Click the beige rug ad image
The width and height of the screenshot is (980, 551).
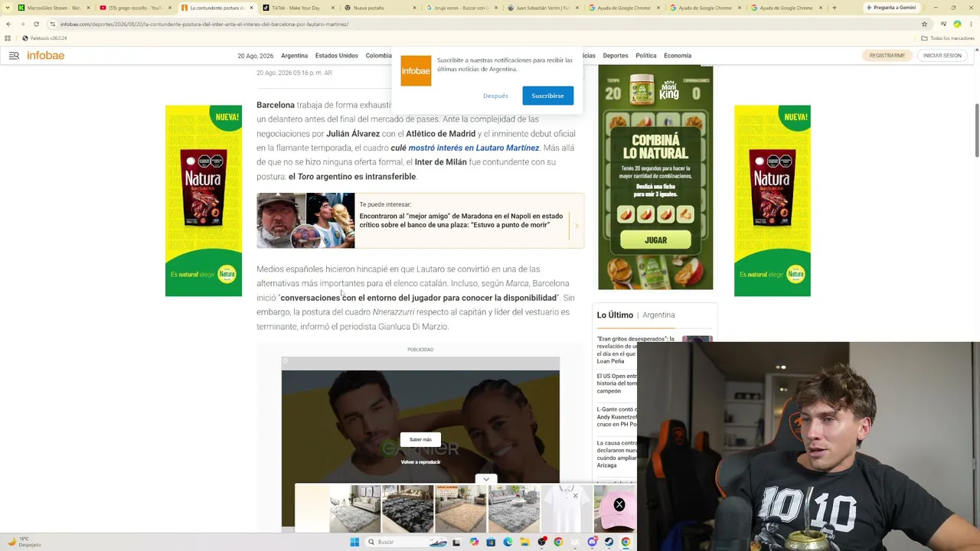point(461,509)
